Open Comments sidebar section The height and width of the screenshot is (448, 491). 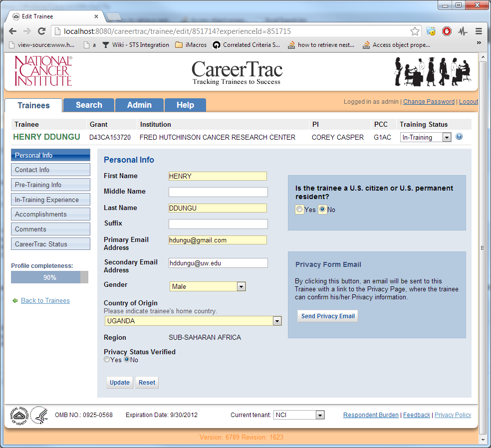(x=51, y=229)
